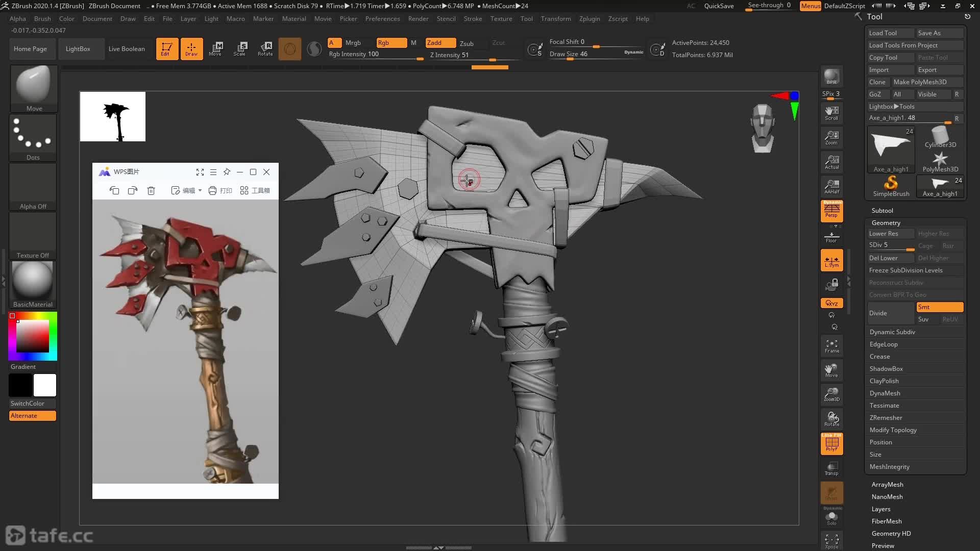This screenshot has width=980, height=551.
Task: Click the Rotate view icon in right shelf
Action: click(x=831, y=419)
